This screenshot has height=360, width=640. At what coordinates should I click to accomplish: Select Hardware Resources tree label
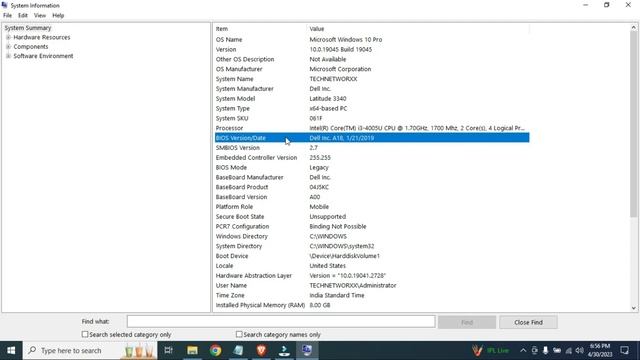pyautogui.click(x=42, y=37)
